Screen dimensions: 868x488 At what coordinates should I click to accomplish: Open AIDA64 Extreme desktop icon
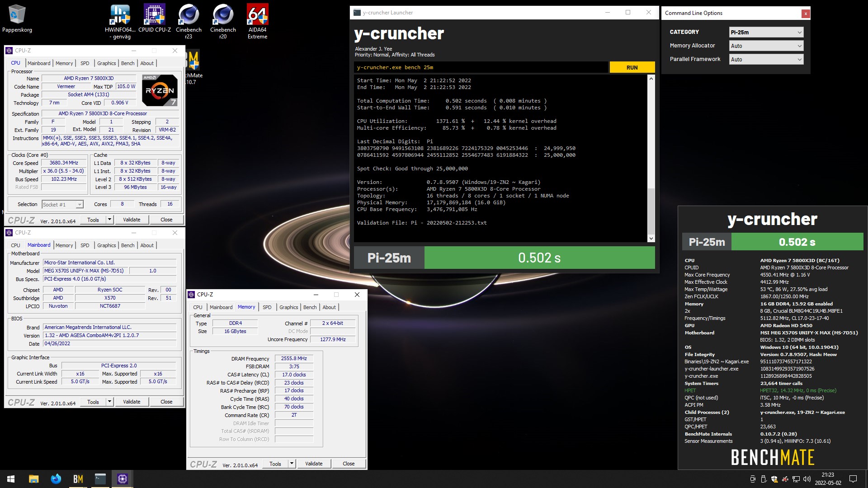[x=257, y=21]
